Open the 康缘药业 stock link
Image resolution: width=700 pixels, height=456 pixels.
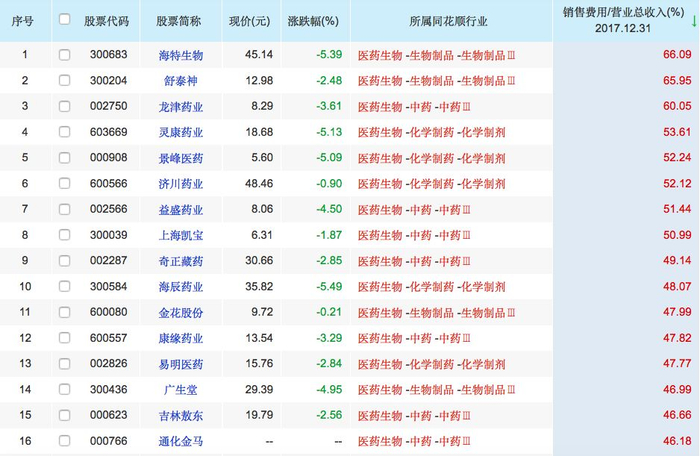[181, 338]
